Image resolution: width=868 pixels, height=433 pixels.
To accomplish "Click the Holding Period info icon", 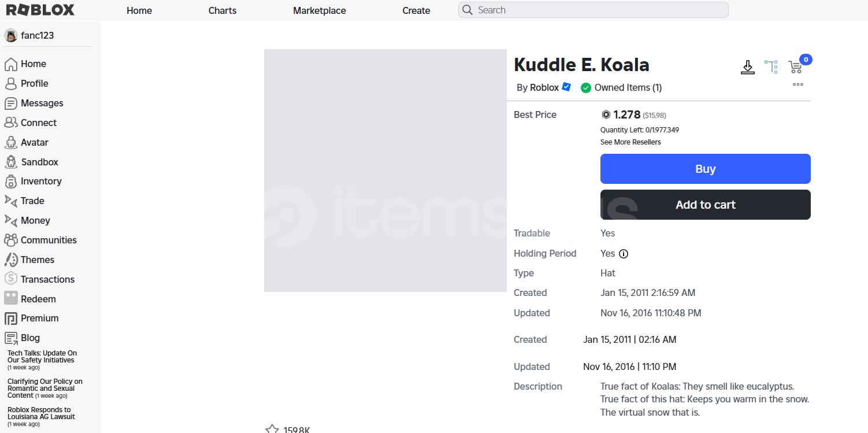I will coord(624,254).
